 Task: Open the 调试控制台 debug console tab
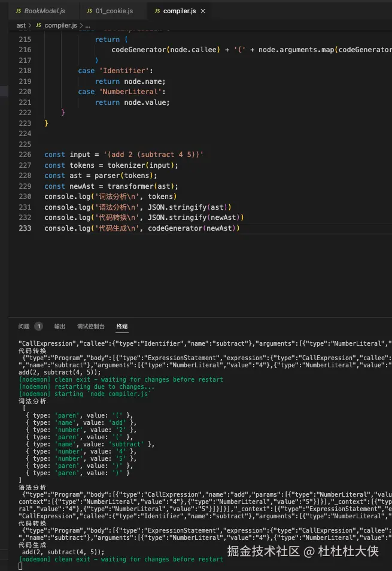coord(91,327)
